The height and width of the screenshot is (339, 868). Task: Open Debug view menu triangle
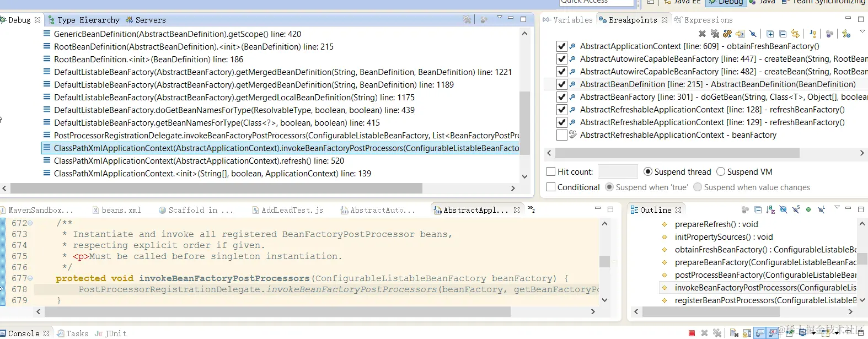500,17
